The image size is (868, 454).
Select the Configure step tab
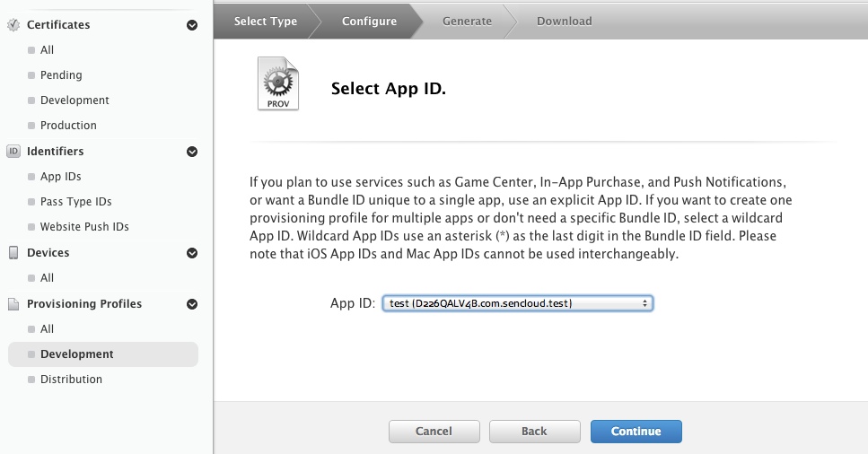click(x=369, y=22)
